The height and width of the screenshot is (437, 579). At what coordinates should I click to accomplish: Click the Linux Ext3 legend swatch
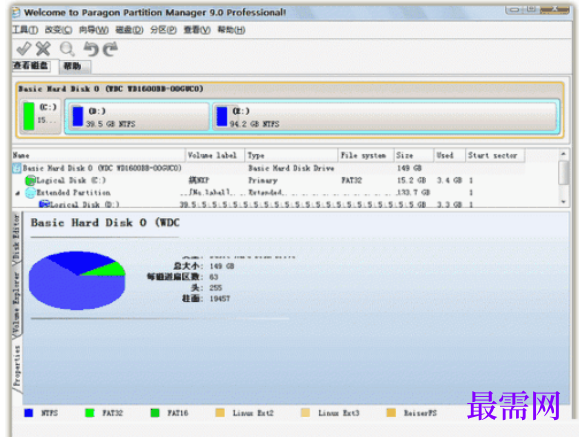[305, 413]
